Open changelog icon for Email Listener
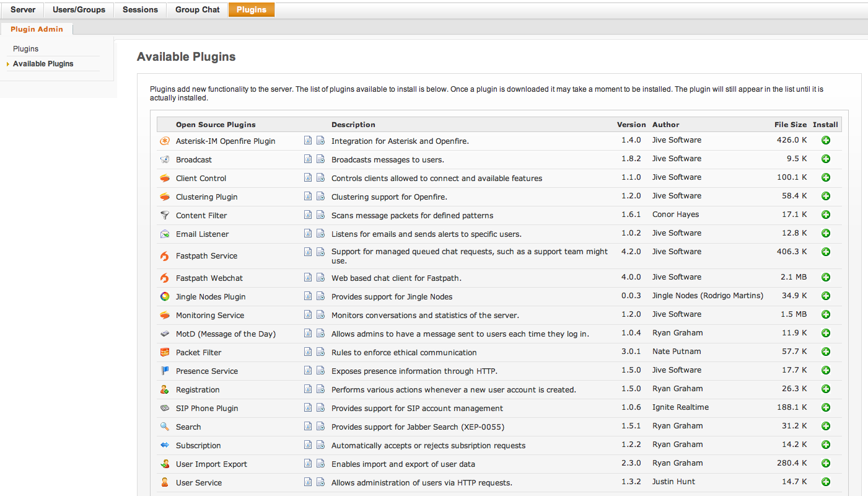The width and height of the screenshot is (868, 496). 320,234
